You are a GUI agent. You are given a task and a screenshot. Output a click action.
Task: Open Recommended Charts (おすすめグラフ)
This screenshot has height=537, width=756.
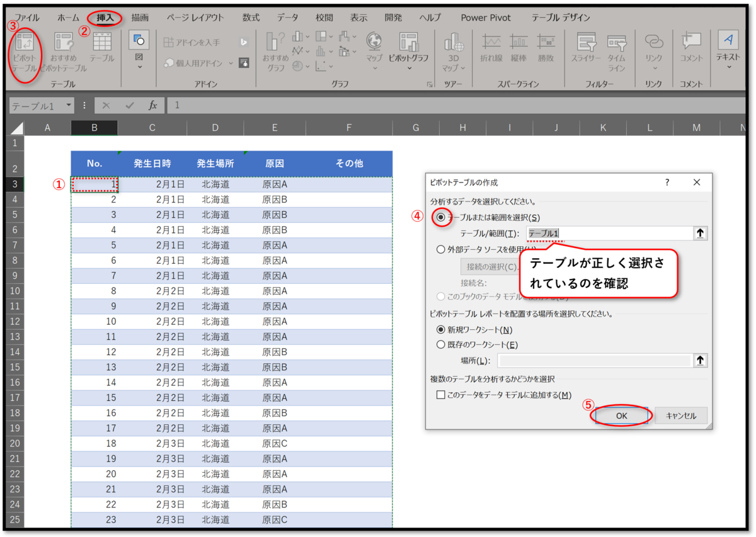coord(276,52)
